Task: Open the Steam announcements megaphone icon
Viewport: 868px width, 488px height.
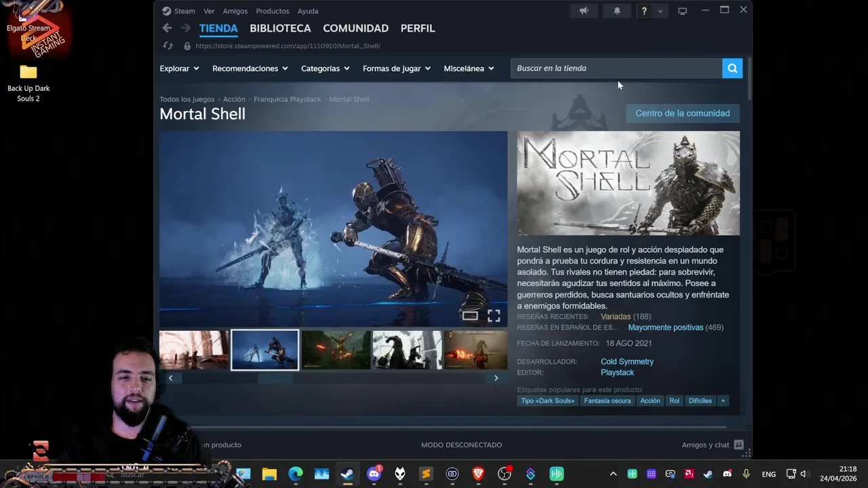Action: click(x=584, y=11)
